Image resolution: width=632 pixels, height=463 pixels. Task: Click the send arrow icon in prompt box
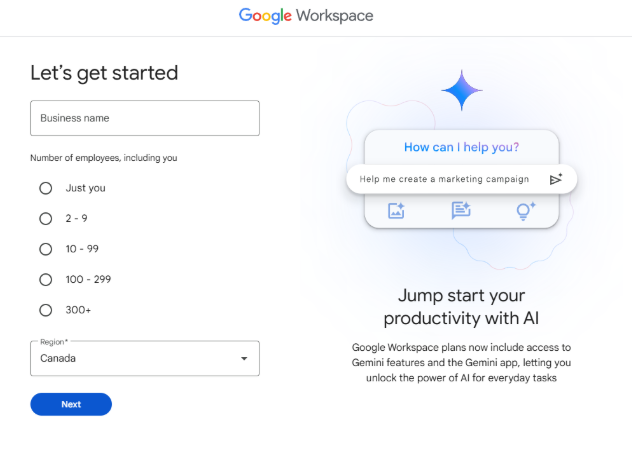pos(556,179)
